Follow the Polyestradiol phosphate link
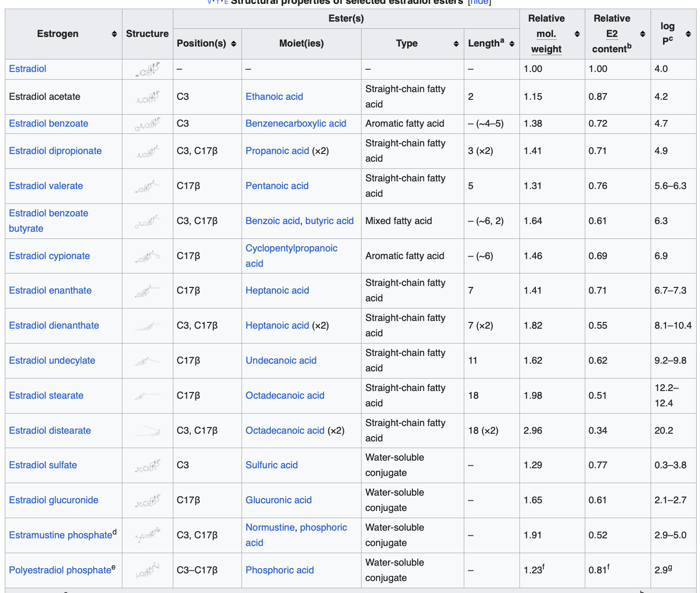The width and height of the screenshot is (700, 593). (60, 570)
